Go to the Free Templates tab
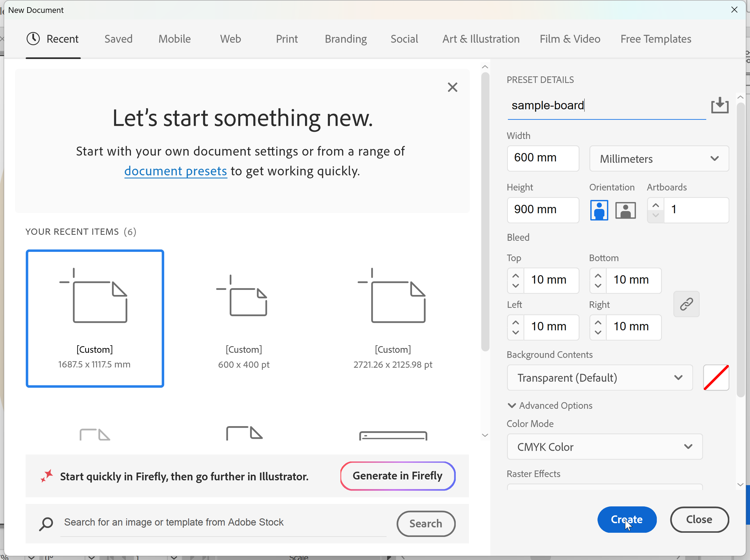Viewport: 750px width, 560px height. 656,39
